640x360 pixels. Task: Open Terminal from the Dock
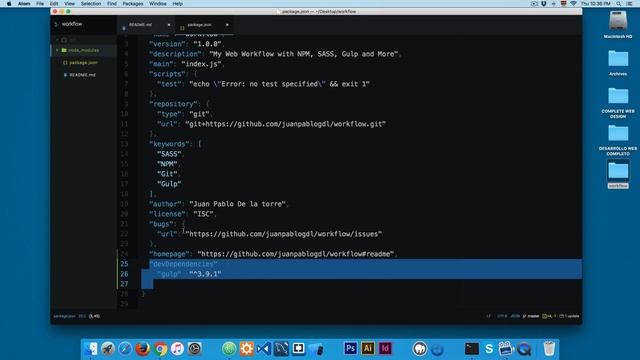point(472,349)
